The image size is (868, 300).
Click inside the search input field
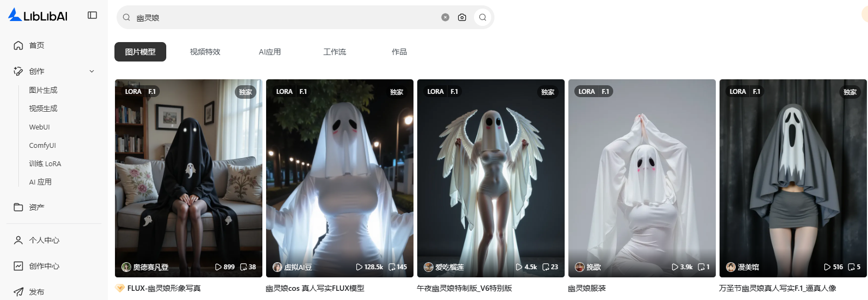coord(286,17)
